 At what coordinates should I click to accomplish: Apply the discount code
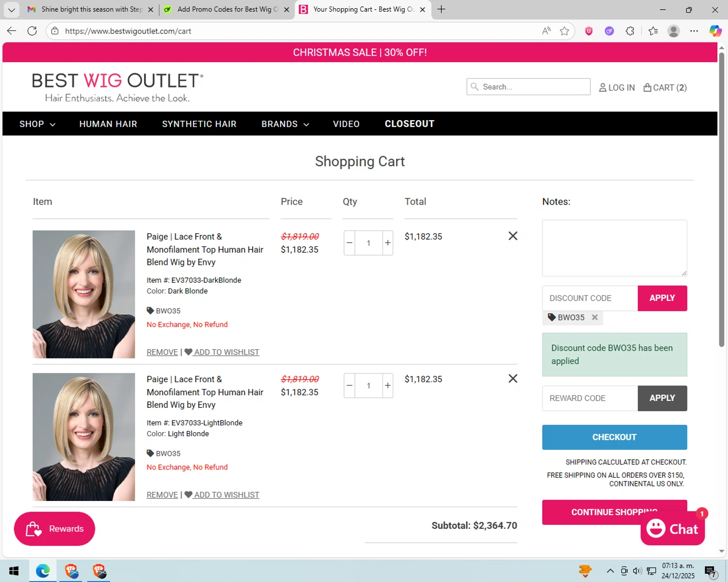[x=662, y=298]
